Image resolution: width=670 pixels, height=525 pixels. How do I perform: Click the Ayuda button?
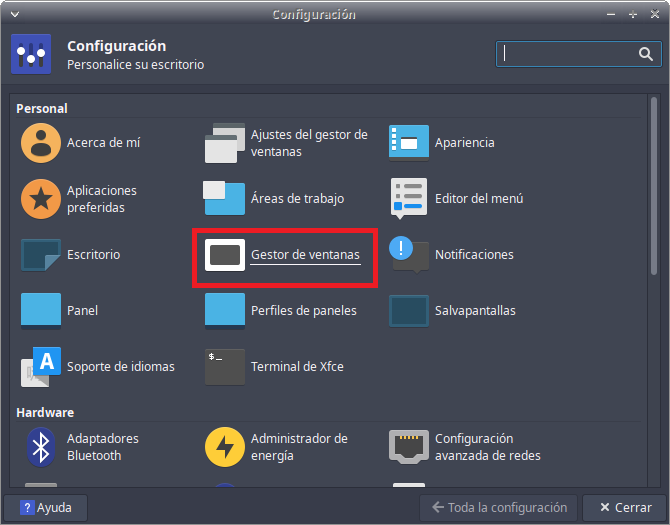pos(46,508)
